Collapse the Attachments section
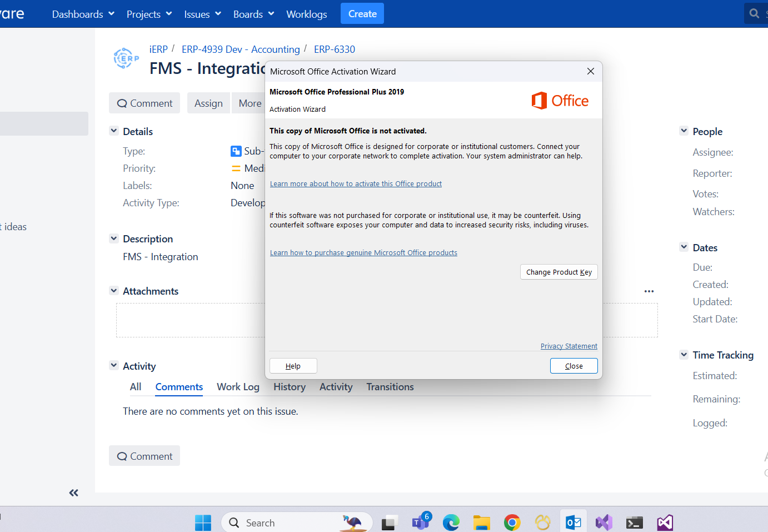This screenshot has width=768, height=532. click(x=114, y=291)
